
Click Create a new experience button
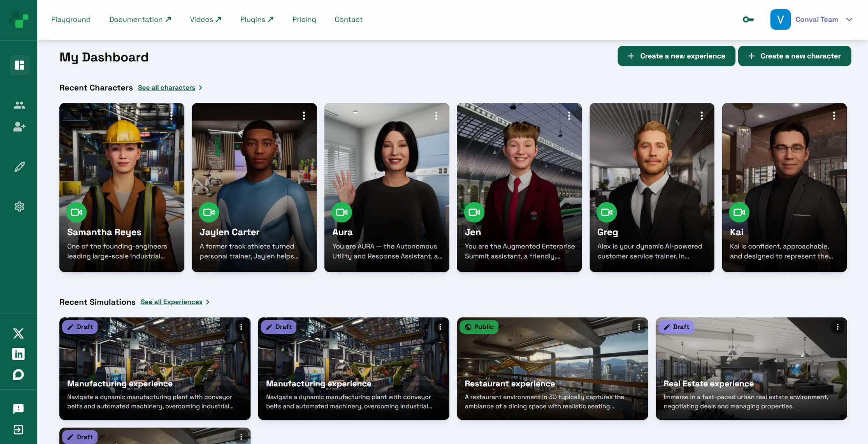click(676, 56)
